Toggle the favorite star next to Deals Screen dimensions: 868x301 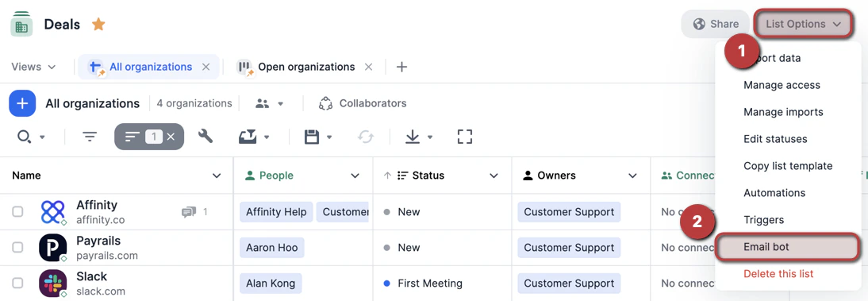pyautogui.click(x=98, y=25)
